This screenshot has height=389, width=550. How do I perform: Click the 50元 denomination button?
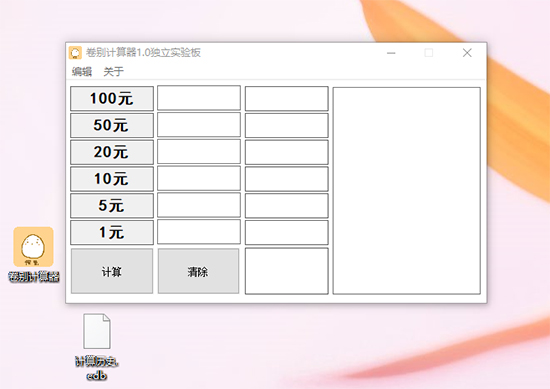click(x=112, y=125)
